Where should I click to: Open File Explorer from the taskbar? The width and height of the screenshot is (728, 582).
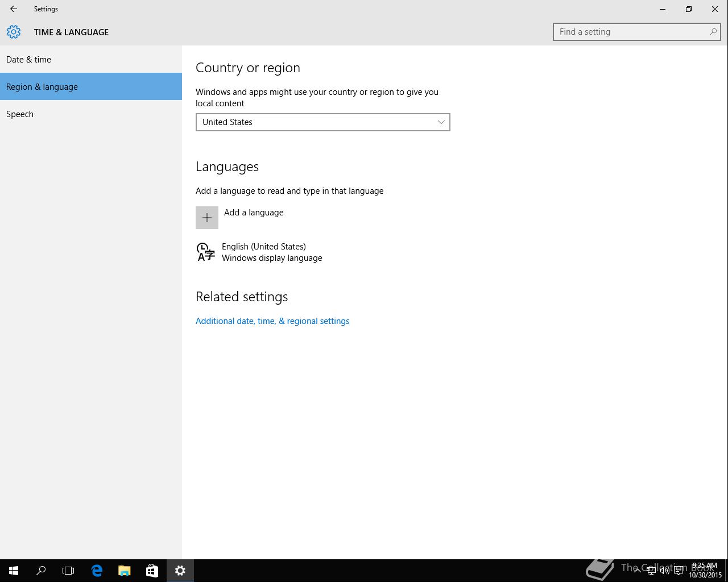pos(124,571)
